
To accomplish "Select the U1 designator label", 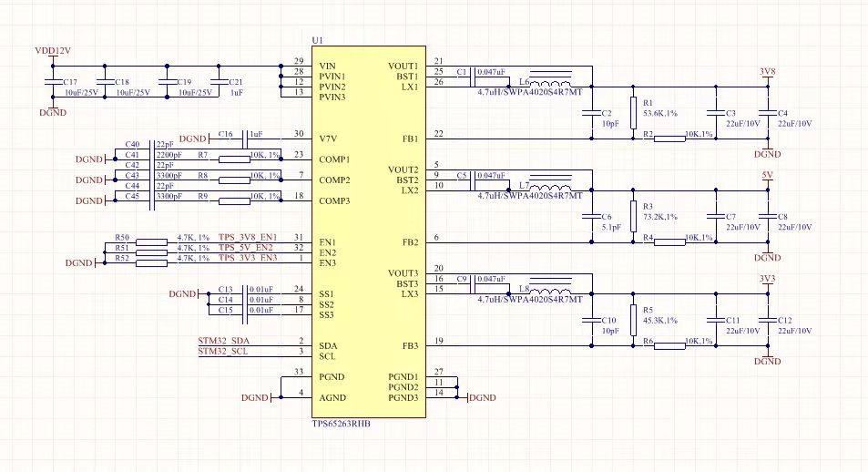I will (317, 40).
